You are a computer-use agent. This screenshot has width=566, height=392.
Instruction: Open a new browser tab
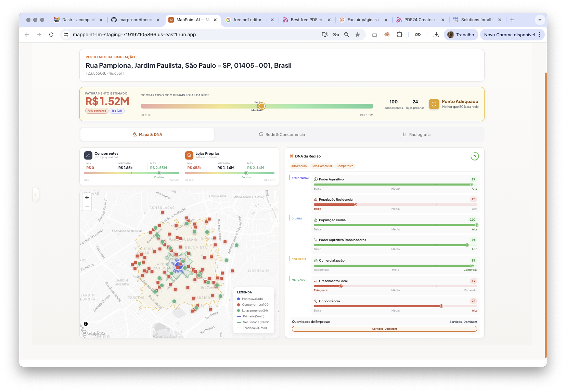(x=512, y=20)
